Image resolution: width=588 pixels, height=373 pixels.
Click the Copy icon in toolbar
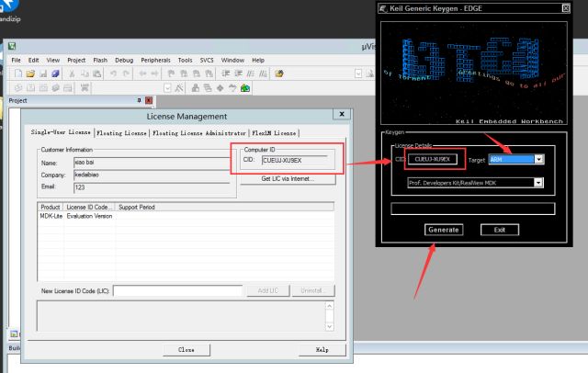click(x=85, y=73)
